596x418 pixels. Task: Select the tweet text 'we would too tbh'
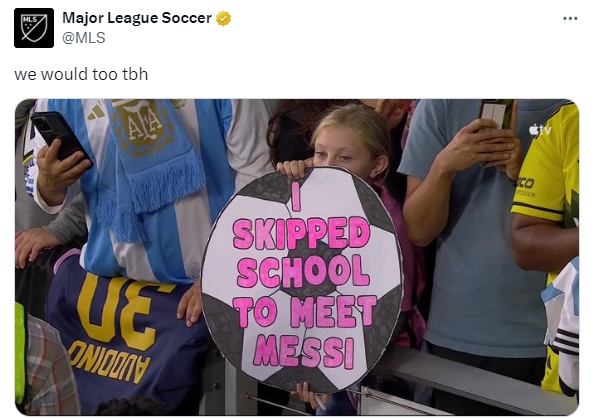coord(81,74)
